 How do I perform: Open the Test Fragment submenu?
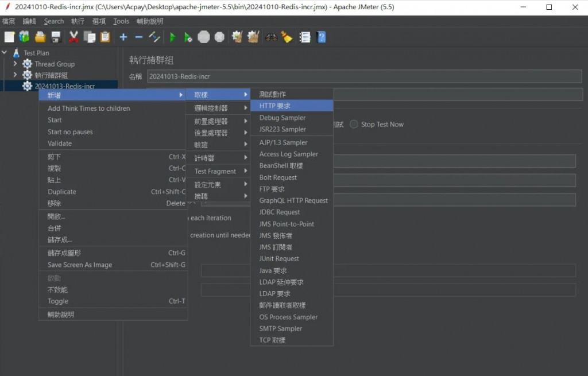[x=218, y=171]
